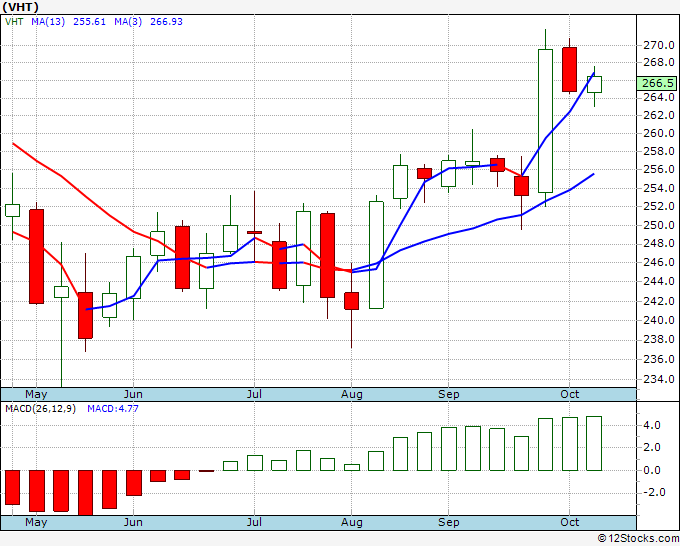Image resolution: width=680 pixels, height=546 pixels.
Task: Select the large red candle at the May gridline
Action: 36,256
